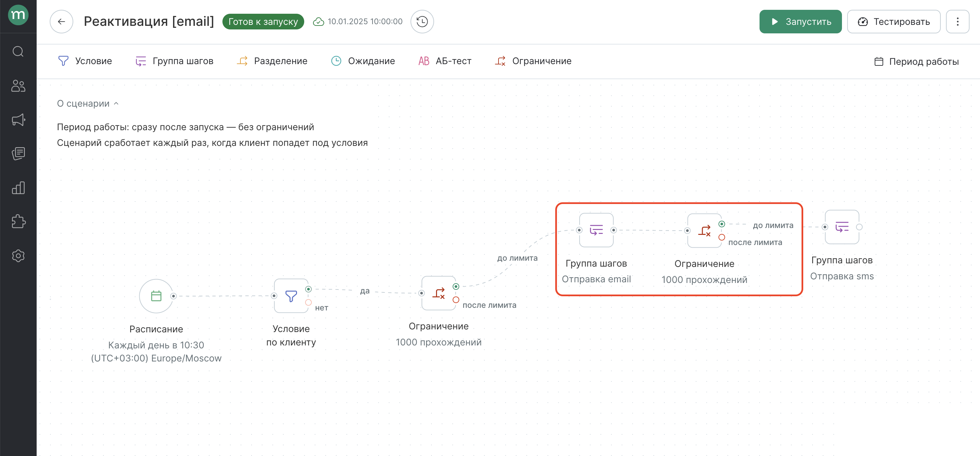Click the search icon in sidebar
Image resolution: width=980 pixels, height=456 pixels.
pyautogui.click(x=18, y=51)
